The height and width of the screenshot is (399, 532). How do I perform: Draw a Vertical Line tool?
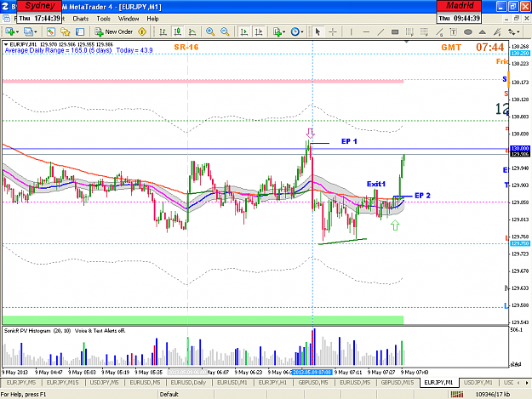(352, 31)
